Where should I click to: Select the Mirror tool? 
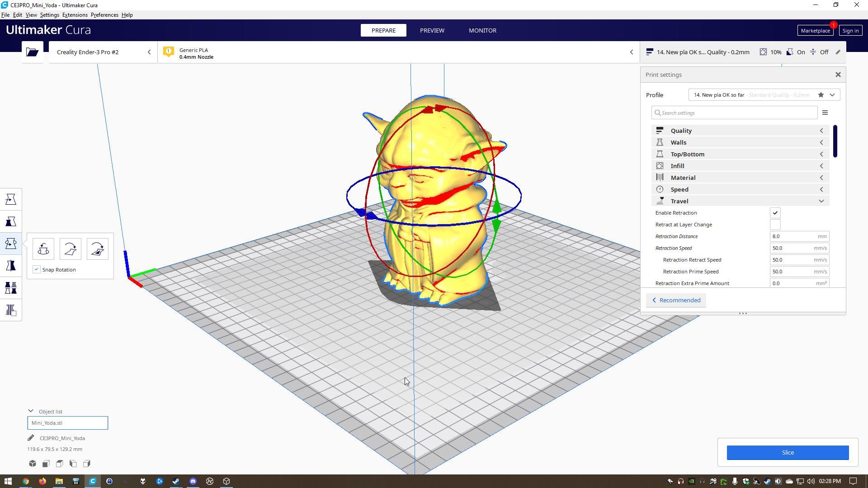click(11, 266)
